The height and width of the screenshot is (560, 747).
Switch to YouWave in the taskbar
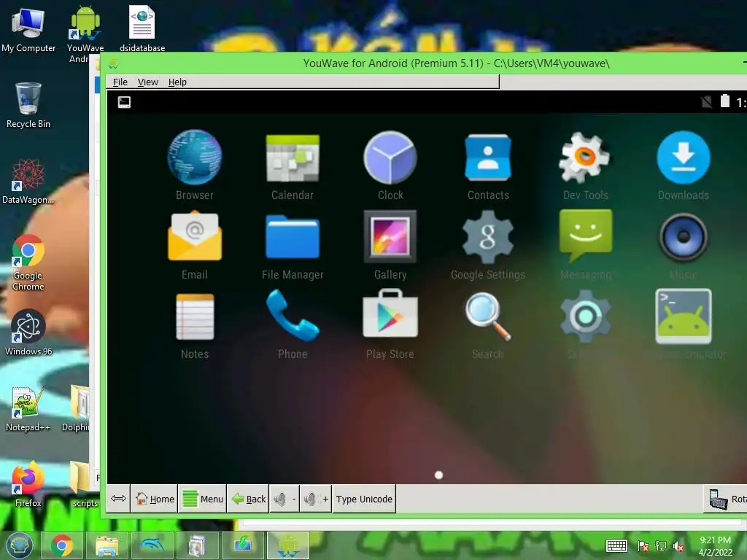tap(287, 545)
